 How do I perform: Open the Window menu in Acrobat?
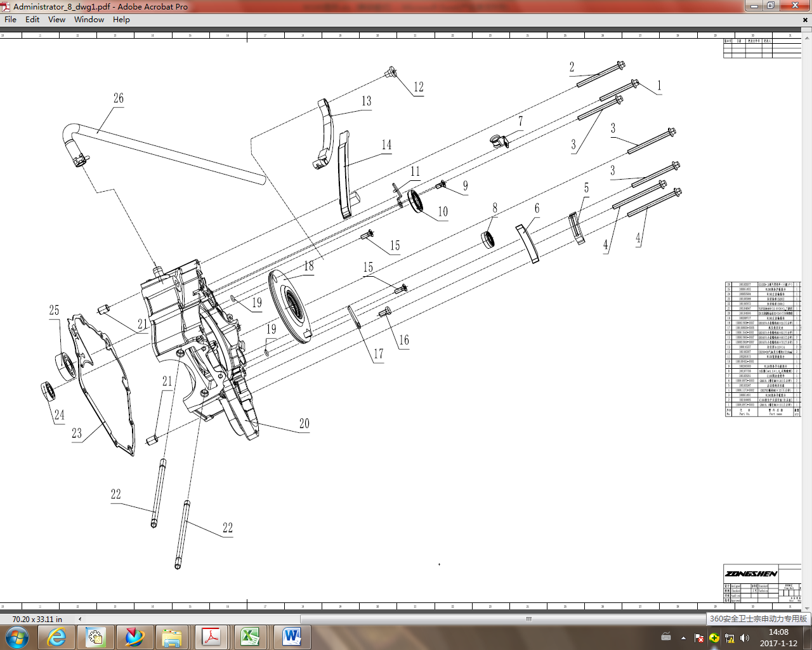89,20
